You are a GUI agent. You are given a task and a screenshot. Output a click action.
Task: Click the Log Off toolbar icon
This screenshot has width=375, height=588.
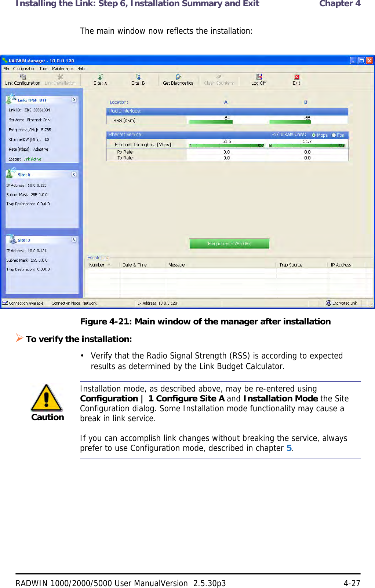point(259,77)
